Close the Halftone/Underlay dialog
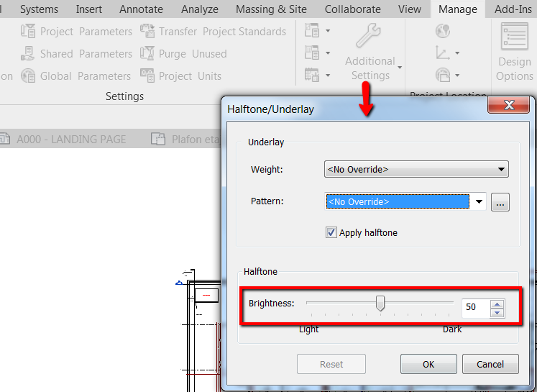This screenshot has height=392, width=537. tap(509, 105)
